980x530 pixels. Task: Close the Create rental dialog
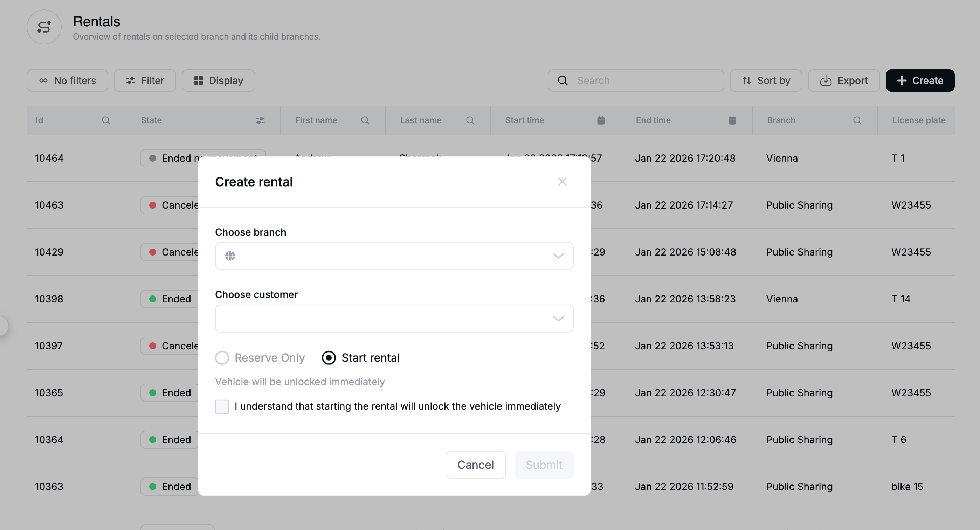562,182
